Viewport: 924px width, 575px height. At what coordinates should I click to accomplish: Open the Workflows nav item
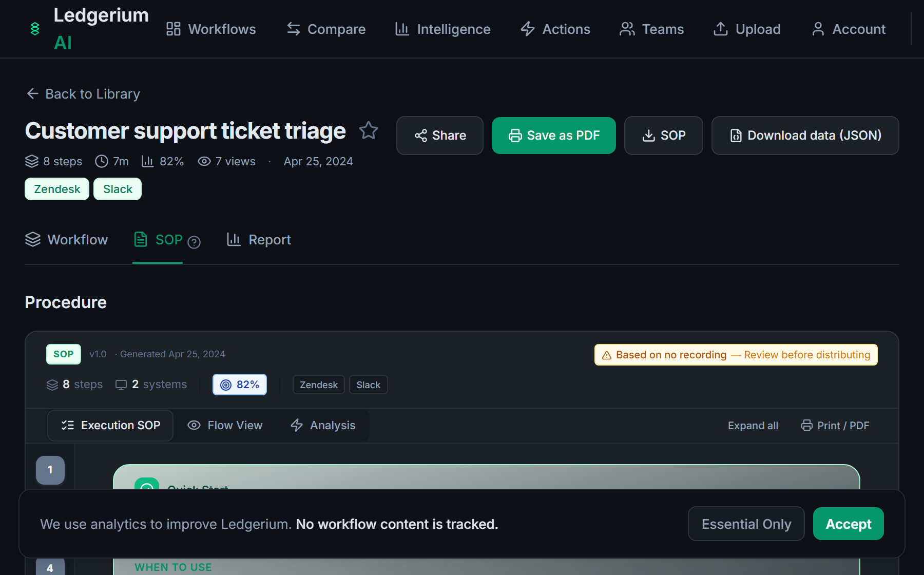pos(211,29)
